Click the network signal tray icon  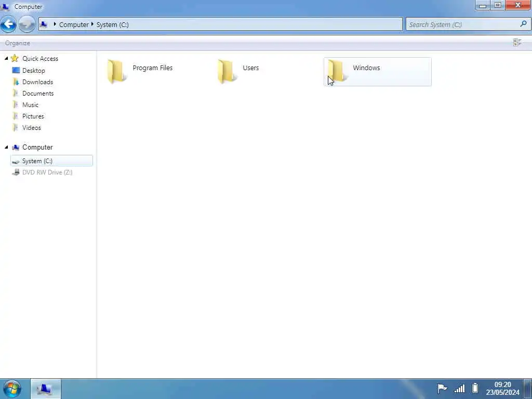[x=459, y=388]
